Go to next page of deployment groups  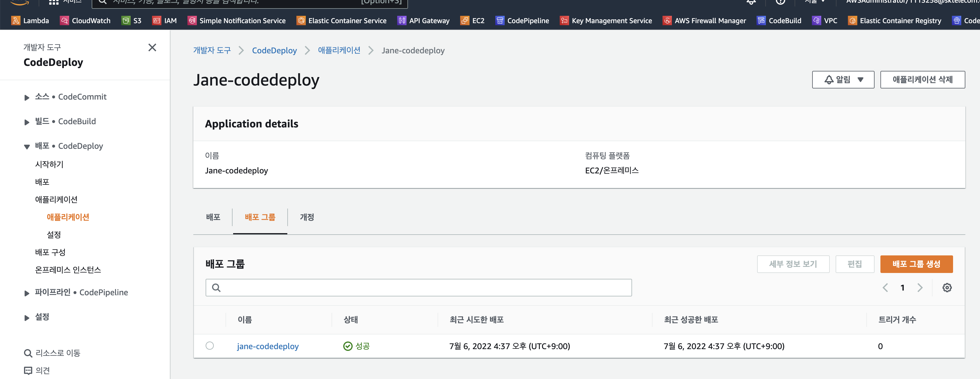tap(920, 288)
